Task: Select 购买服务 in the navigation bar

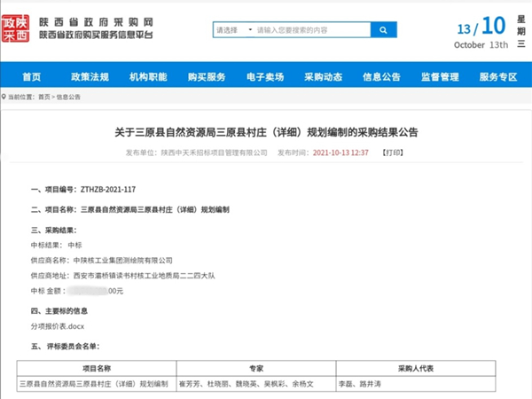Action: (206, 76)
